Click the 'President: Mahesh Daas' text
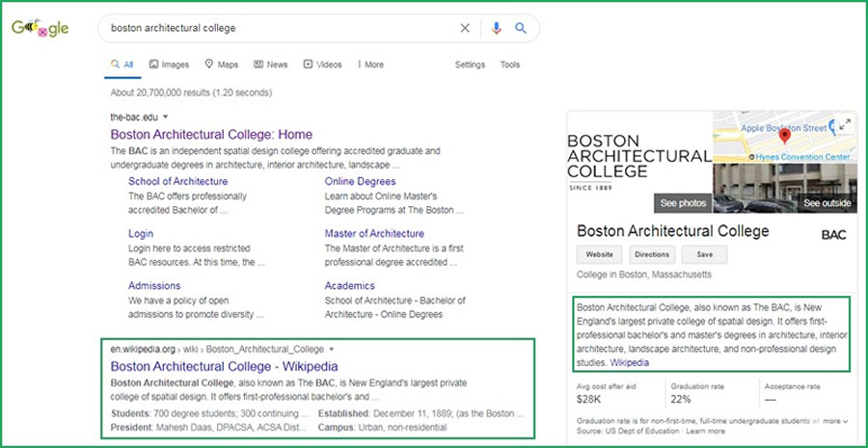 tap(209, 428)
